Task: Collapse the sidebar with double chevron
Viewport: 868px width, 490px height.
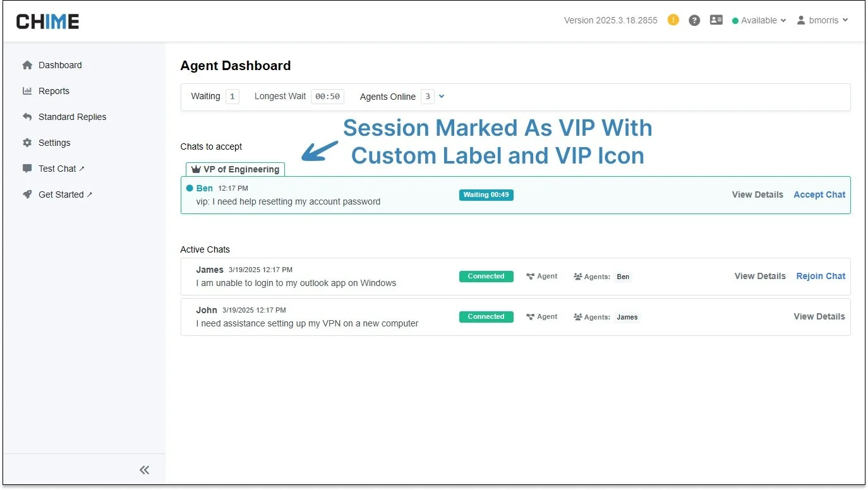Action: tap(145, 470)
